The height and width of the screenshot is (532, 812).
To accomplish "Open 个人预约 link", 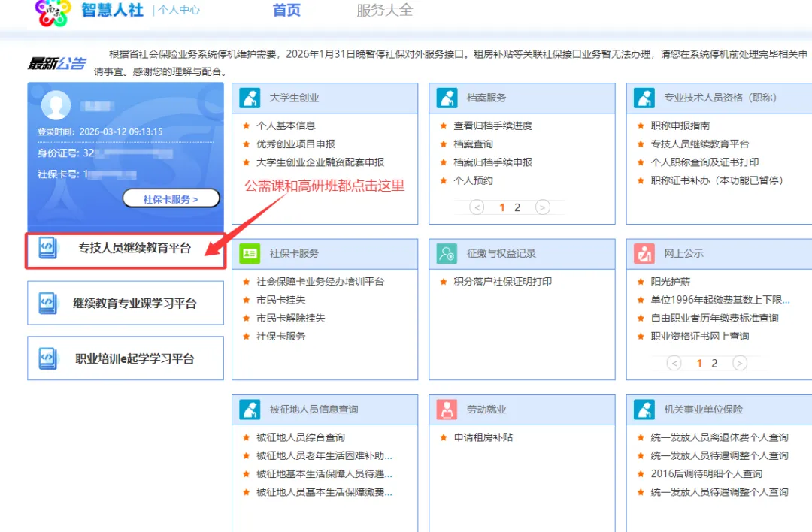I will coord(474,180).
